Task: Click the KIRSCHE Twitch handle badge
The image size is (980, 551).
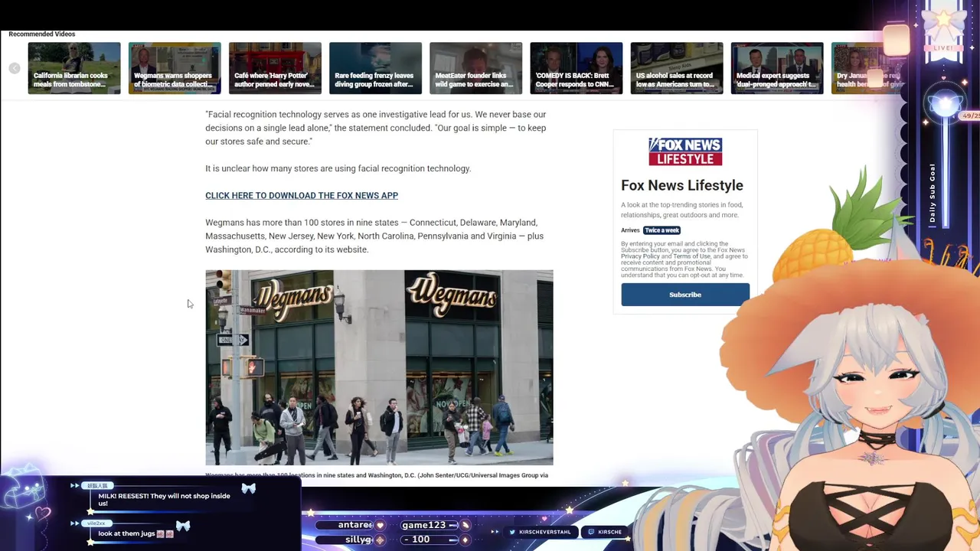Action: pos(604,532)
